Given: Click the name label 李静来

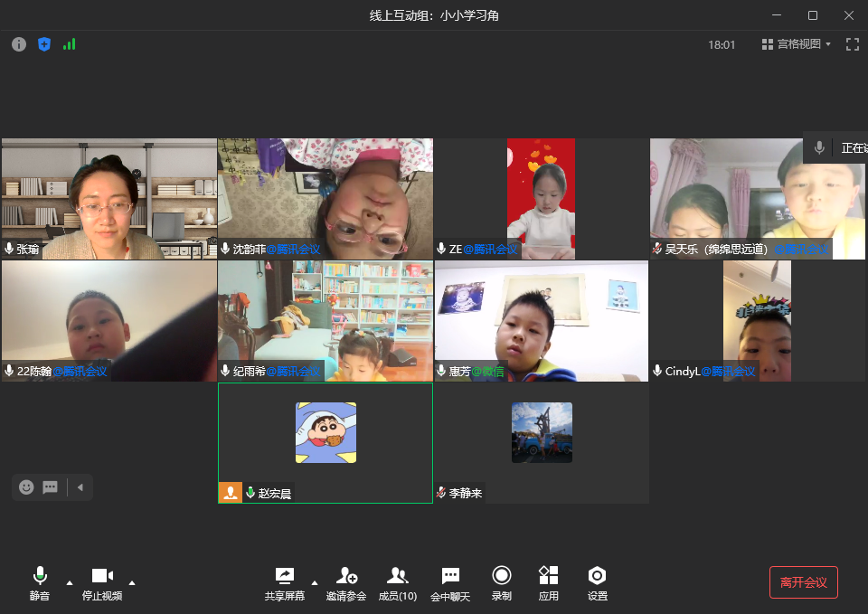Looking at the screenshot, I should coord(465,493).
